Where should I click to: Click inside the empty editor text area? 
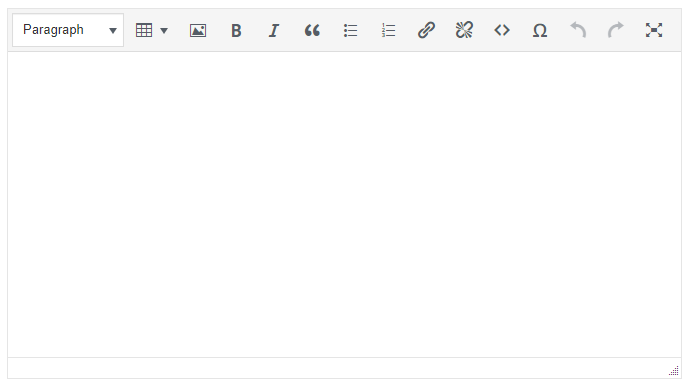(344, 204)
